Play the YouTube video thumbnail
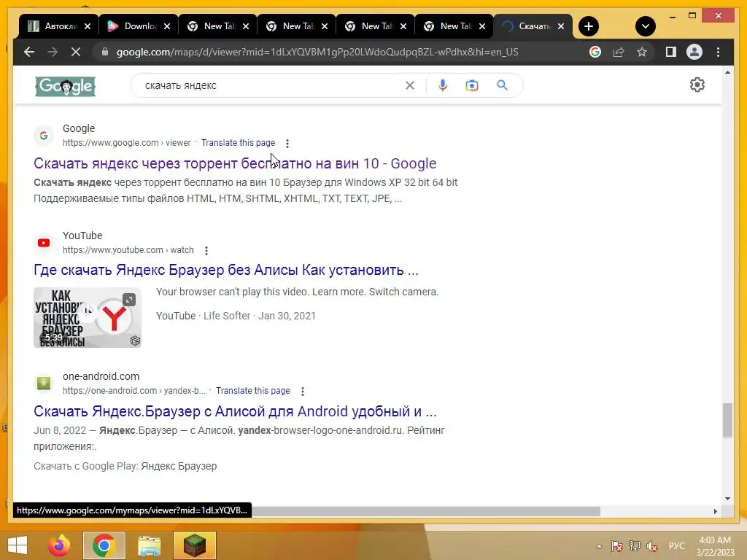This screenshot has height=560, width=747. click(88, 318)
